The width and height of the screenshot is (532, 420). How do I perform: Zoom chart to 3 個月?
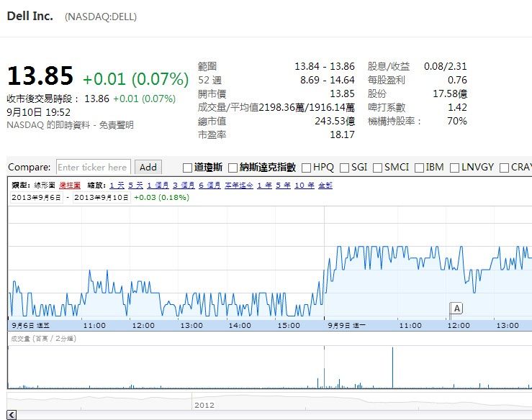tap(184, 185)
